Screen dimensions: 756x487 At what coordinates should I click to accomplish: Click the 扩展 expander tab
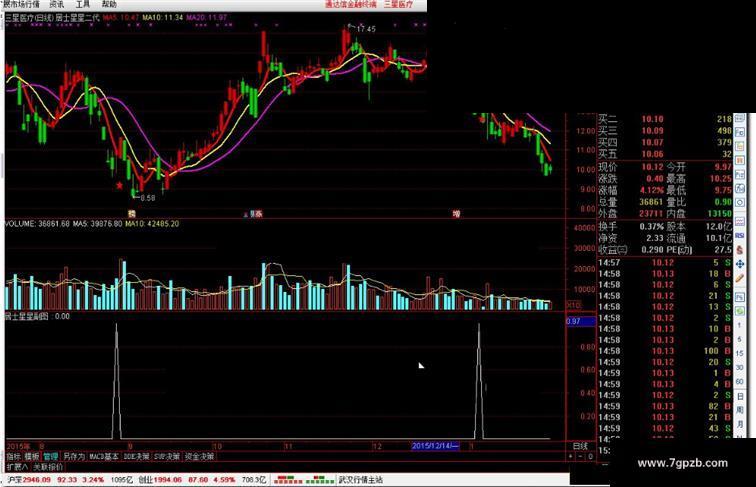(17, 467)
